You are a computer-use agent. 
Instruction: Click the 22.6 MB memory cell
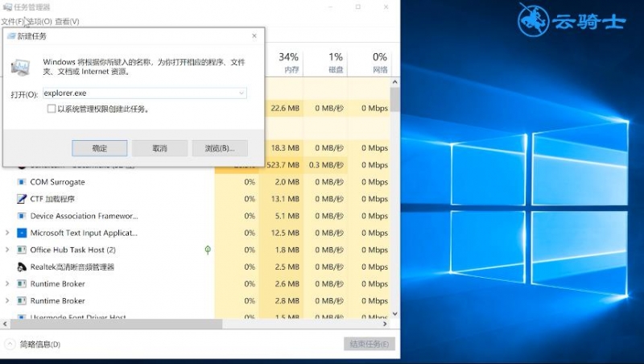[285, 109]
